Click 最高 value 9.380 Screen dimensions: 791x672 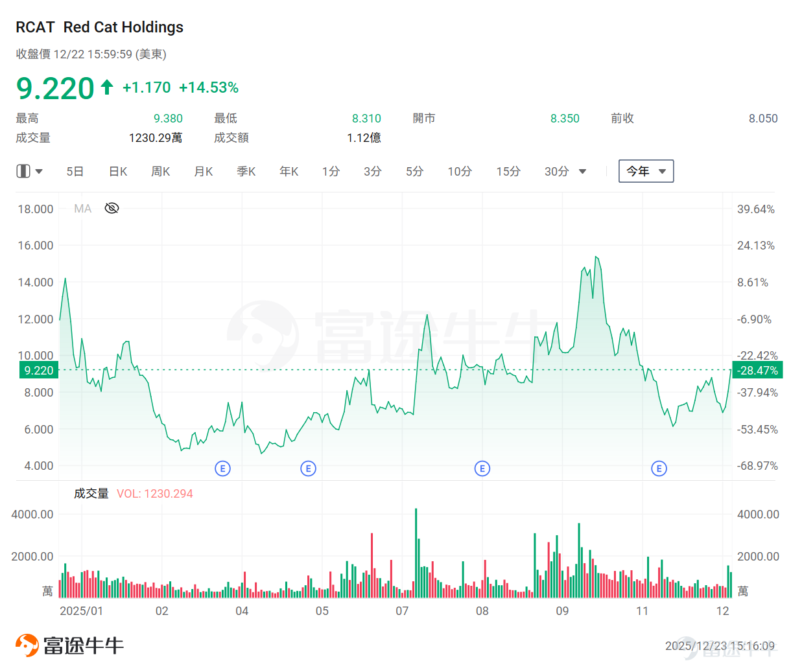pyautogui.click(x=168, y=119)
